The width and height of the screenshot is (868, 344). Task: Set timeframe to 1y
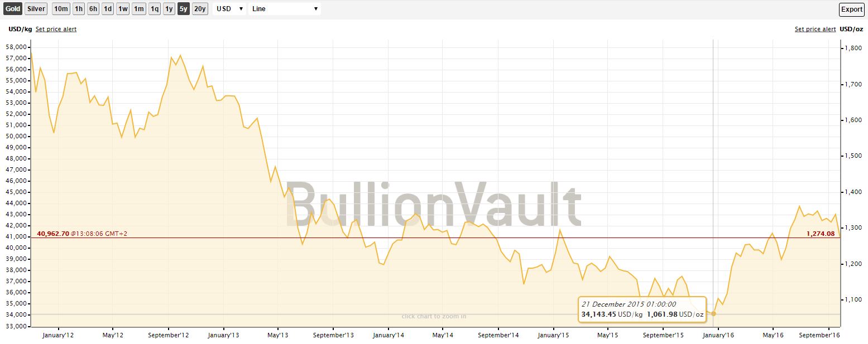pos(169,9)
